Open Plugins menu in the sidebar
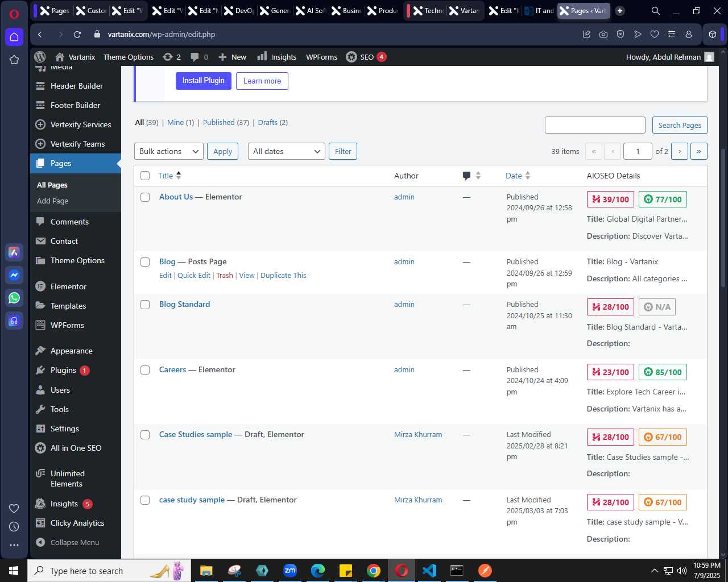The height and width of the screenshot is (582, 728). pyautogui.click(x=63, y=370)
